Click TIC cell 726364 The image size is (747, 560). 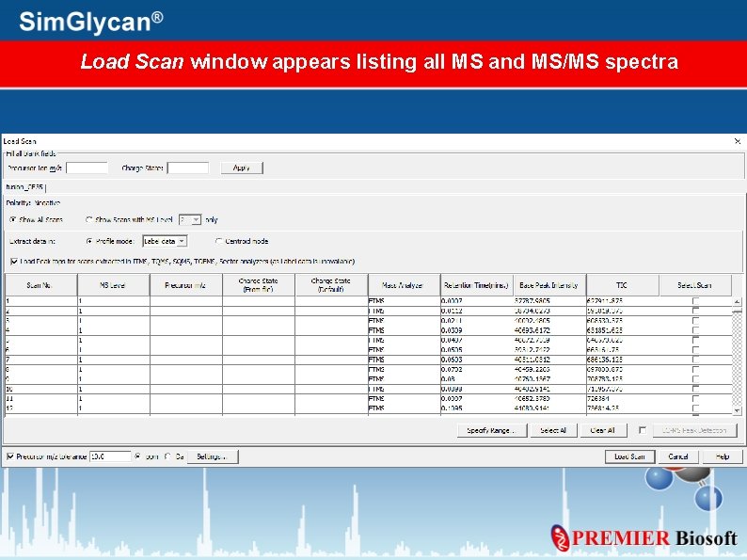click(x=623, y=398)
